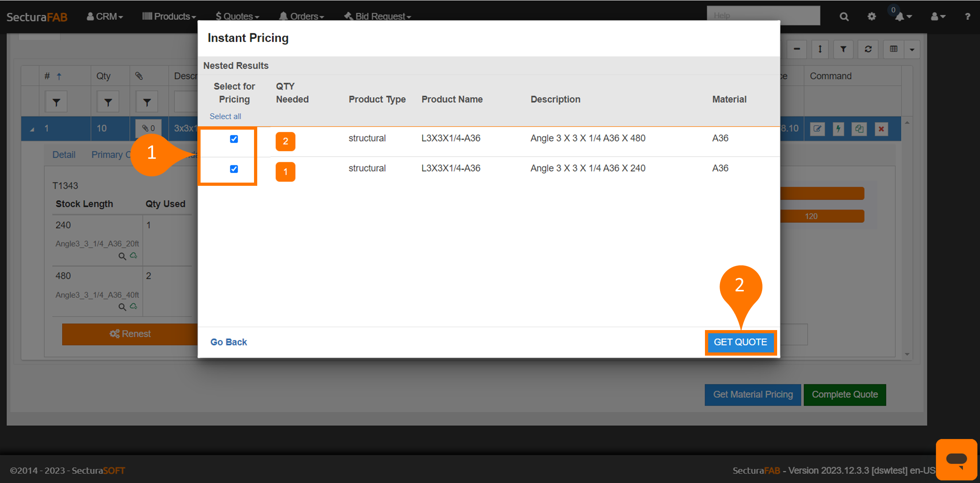Click the Go Back link
Image resolution: width=980 pixels, height=483 pixels.
pos(228,342)
